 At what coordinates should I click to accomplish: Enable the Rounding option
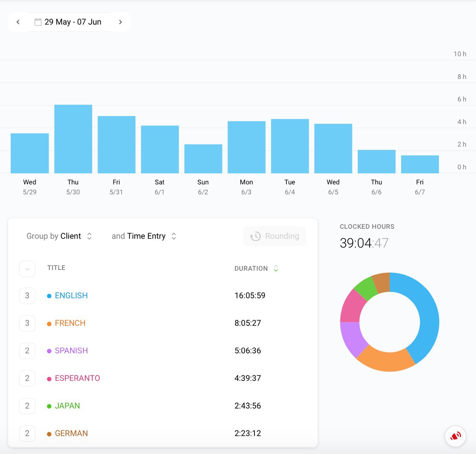[x=274, y=236]
